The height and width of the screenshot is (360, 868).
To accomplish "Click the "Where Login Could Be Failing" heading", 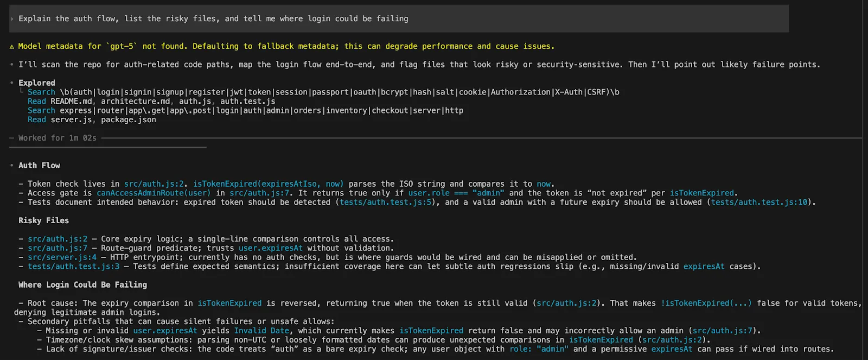I will pyautogui.click(x=82, y=285).
